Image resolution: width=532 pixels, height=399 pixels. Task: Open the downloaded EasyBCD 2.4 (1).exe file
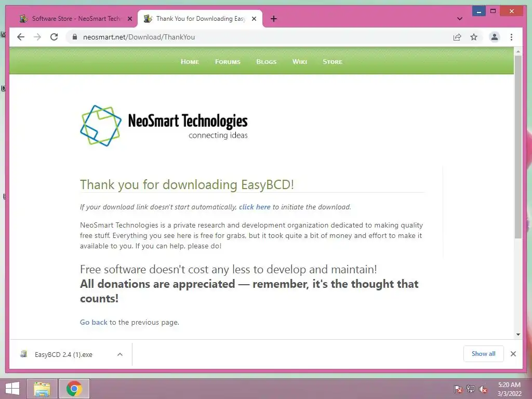click(63, 354)
